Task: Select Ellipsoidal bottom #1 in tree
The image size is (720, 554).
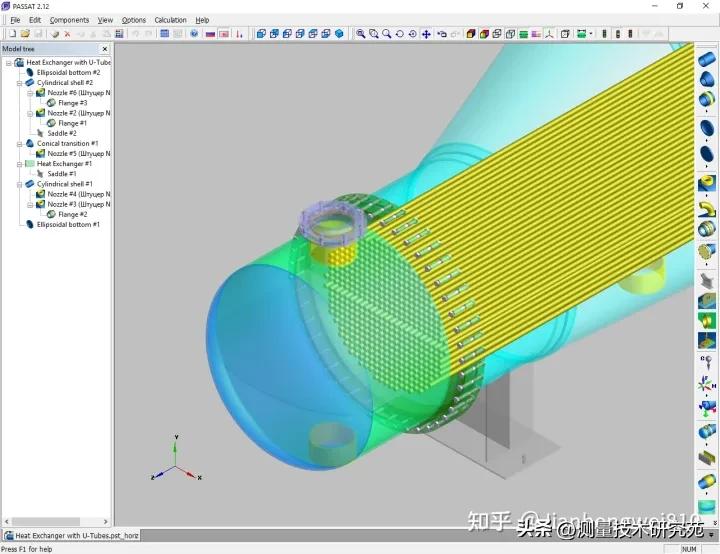Action: 68,225
